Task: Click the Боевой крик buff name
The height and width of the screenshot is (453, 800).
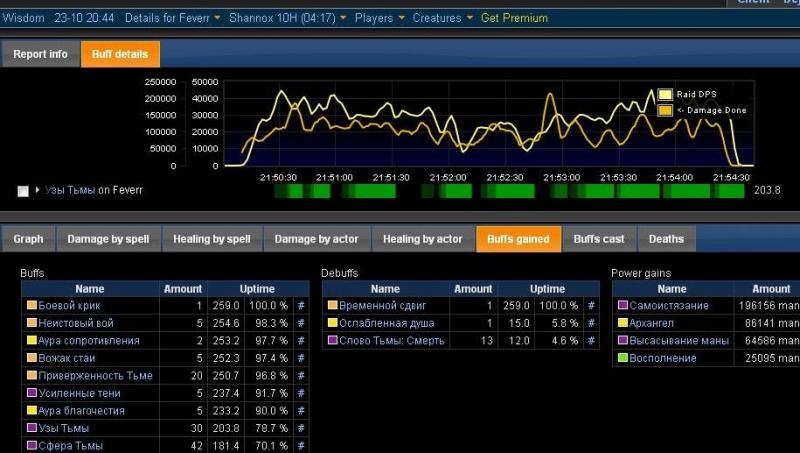Action: pyautogui.click(x=69, y=306)
